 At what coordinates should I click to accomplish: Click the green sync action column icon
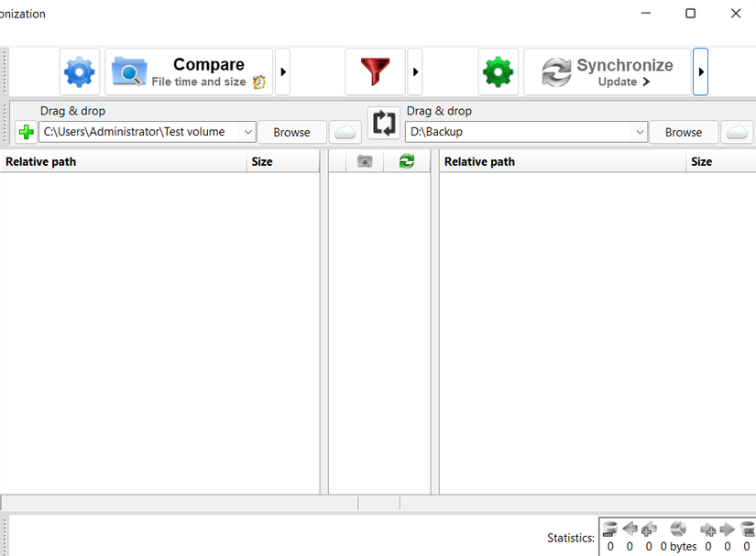[x=407, y=161]
